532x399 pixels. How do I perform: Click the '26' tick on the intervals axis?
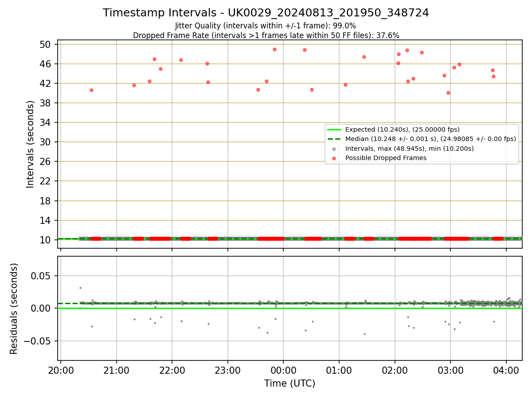46,161
